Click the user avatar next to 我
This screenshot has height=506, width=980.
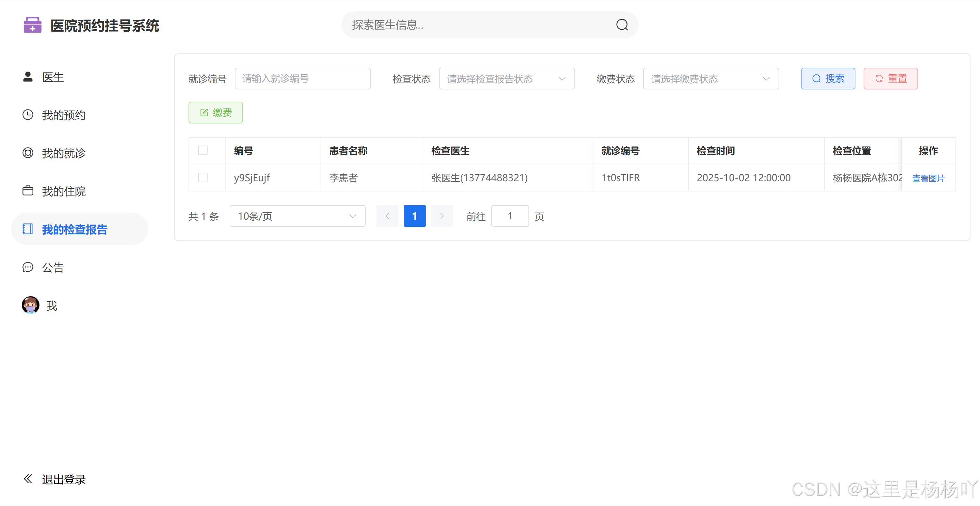[x=30, y=305]
